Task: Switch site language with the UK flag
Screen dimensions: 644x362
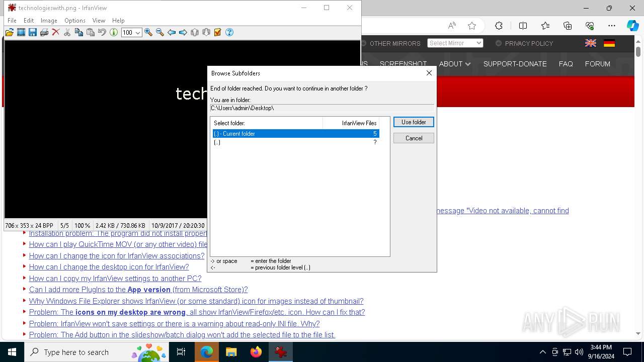Action: coord(591,43)
